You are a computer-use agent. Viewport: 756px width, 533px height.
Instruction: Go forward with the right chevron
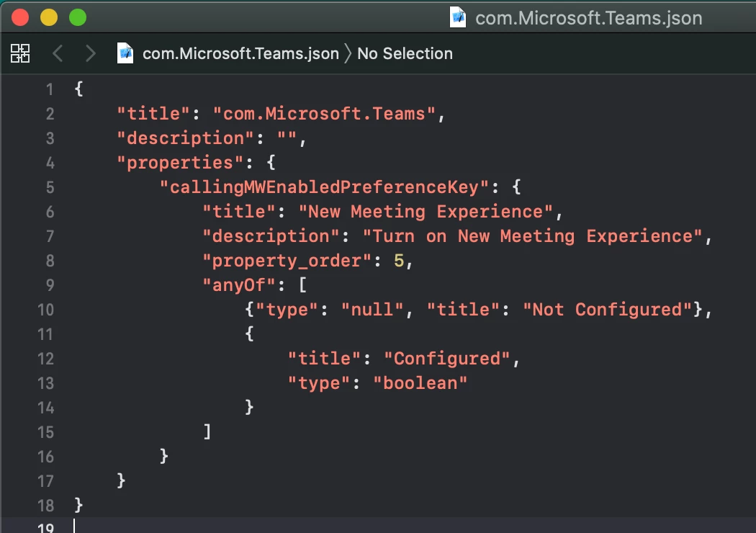click(x=90, y=53)
